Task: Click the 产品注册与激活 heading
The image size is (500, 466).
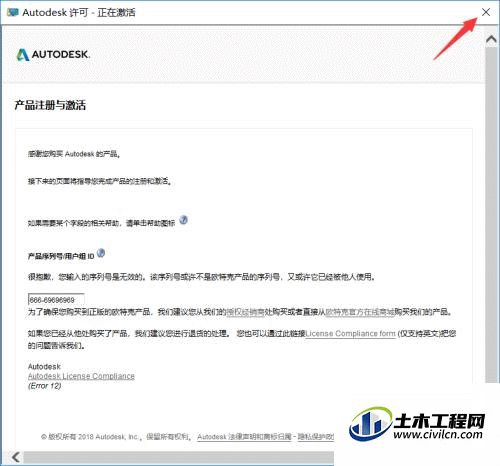Action: [x=50, y=105]
